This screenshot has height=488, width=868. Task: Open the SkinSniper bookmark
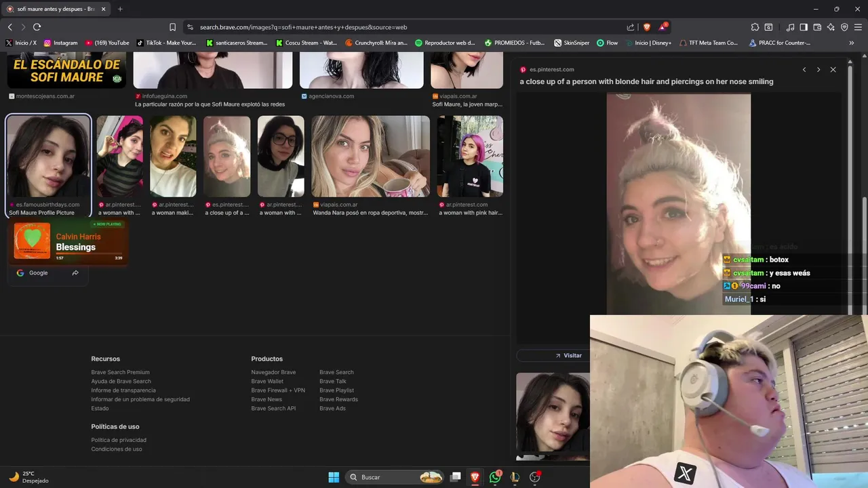[x=572, y=43]
